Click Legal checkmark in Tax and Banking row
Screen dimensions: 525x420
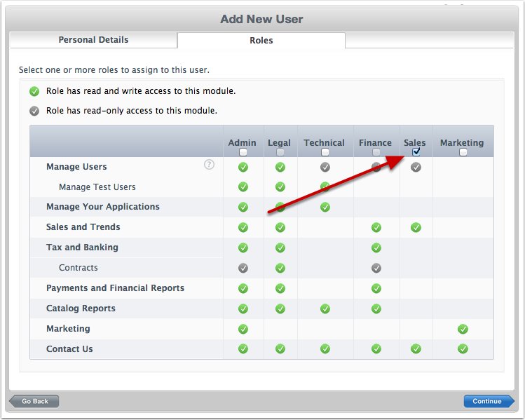click(x=280, y=248)
